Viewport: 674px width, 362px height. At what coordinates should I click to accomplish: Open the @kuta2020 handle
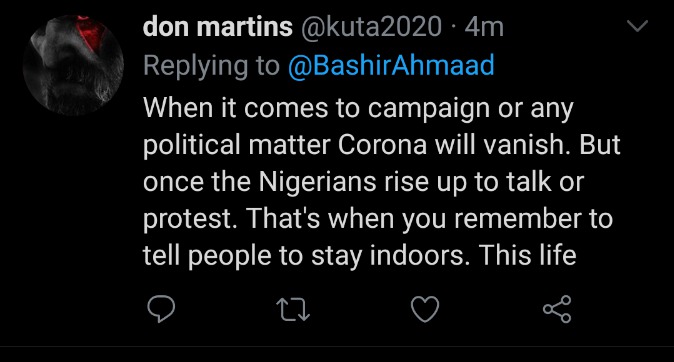click(371, 27)
